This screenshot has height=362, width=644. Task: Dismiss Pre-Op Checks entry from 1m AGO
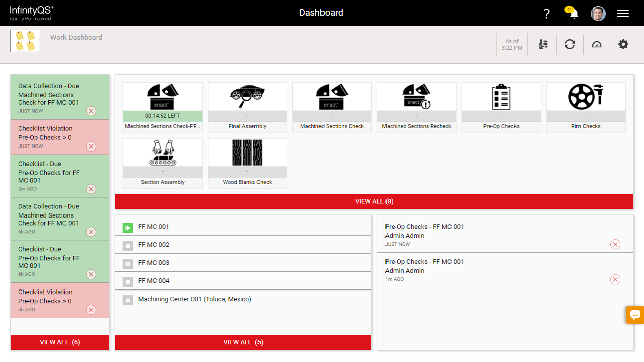click(x=615, y=280)
